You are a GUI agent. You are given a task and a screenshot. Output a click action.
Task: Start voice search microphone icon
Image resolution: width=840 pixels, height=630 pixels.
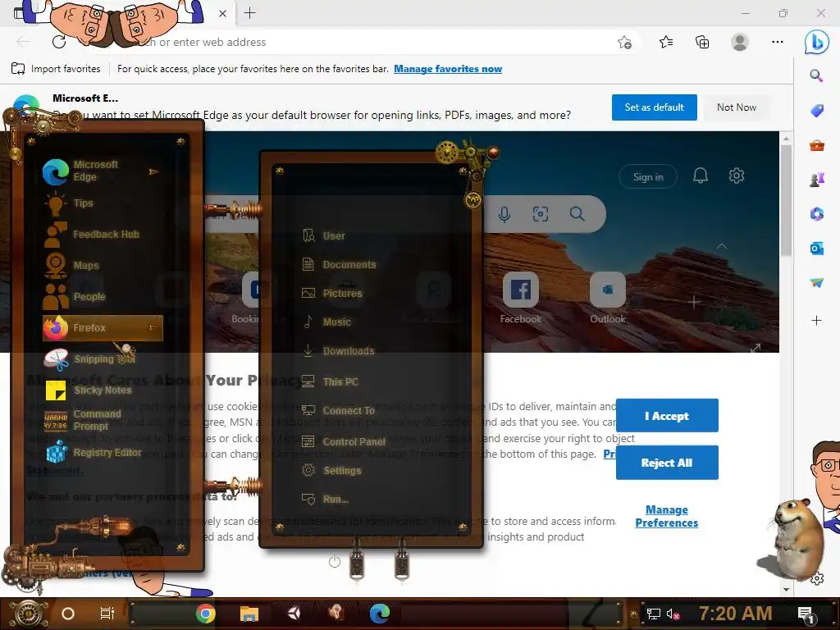504,214
